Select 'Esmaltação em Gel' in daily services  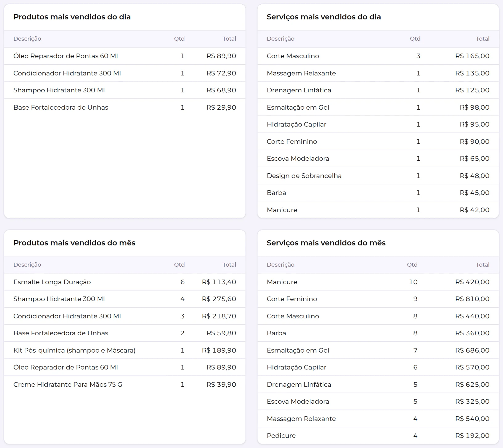coord(298,107)
